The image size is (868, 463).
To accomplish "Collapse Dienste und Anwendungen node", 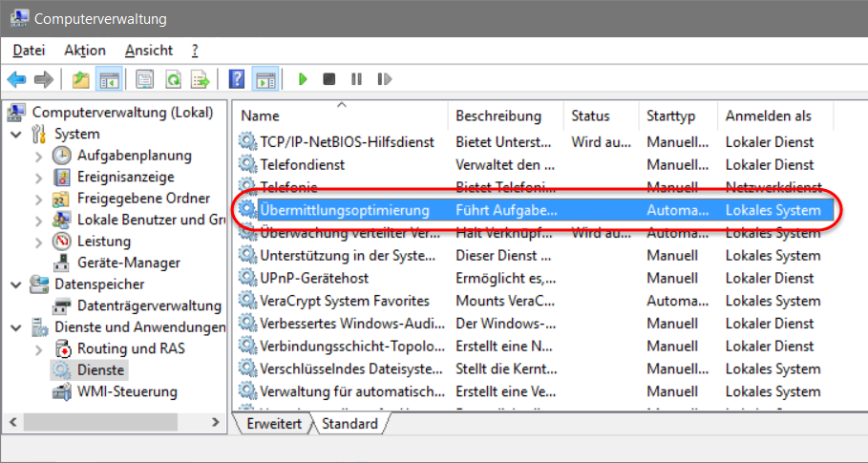I will [x=16, y=327].
